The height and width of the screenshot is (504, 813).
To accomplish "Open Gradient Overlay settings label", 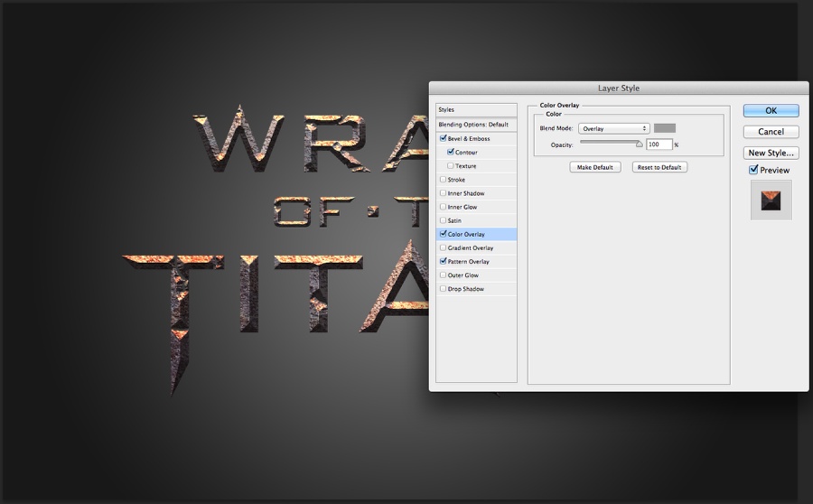I will [471, 247].
